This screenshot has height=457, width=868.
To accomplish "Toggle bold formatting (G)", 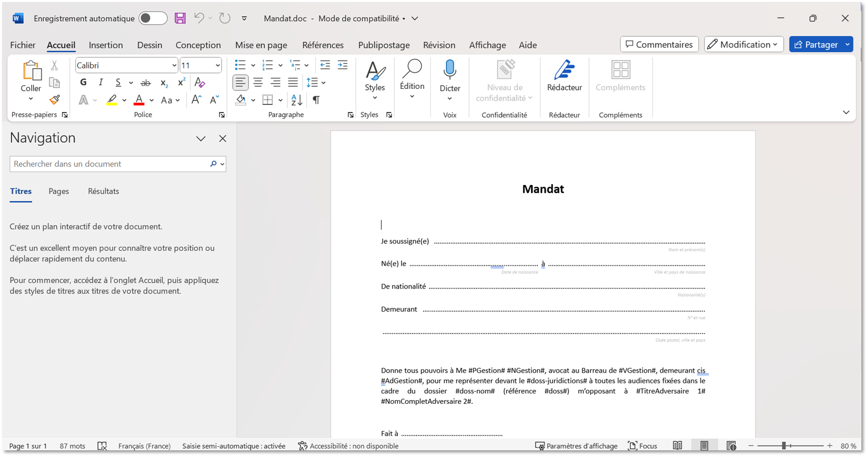I will pyautogui.click(x=83, y=82).
